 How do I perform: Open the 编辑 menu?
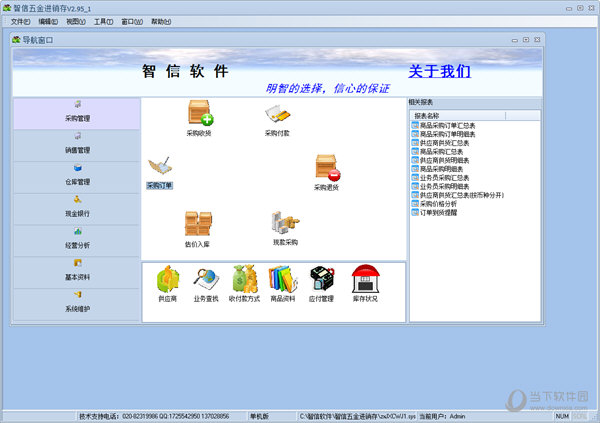(48, 22)
